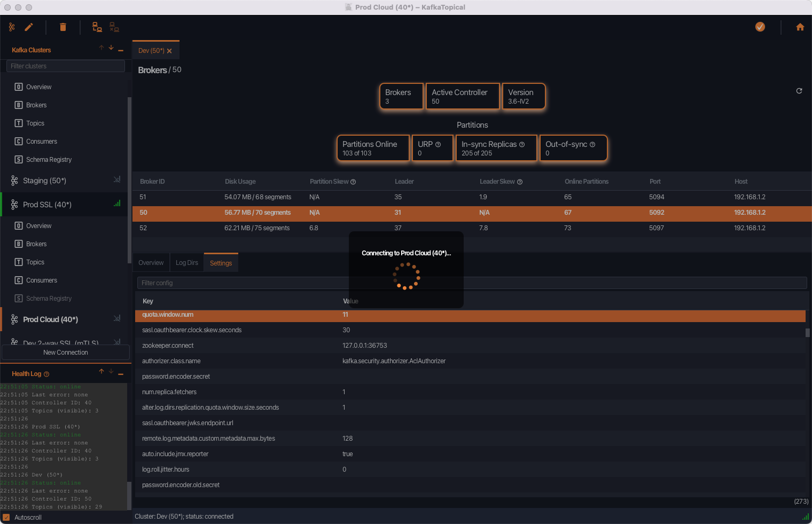Click the Partition Skew help icon
This screenshot has width=812, height=524.
(x=353, y=182)
